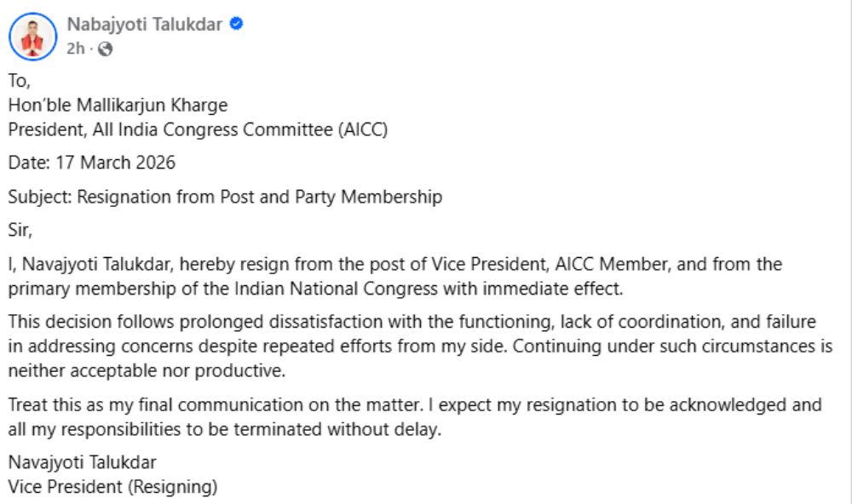This screenshot has height=504, width=852.
Task: Click the "Sir," greeting line
Action: tap(20, 230)
